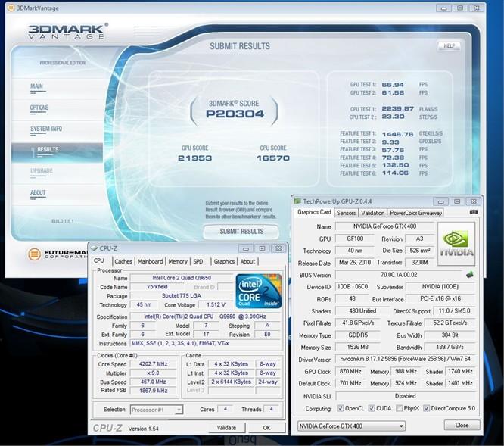The height and width of the screenshot is (446, 504).
Task: Open the GPU selection dropdown in GPU-Z
Action: (351, 426)
